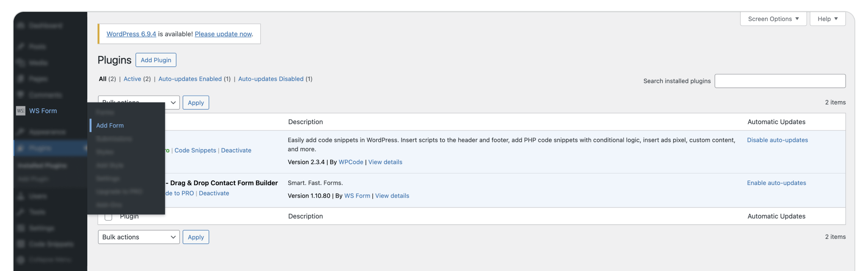Open the Help dropdown tab
Viewport: 868px width, 271px height.
[x=827, y=19]
